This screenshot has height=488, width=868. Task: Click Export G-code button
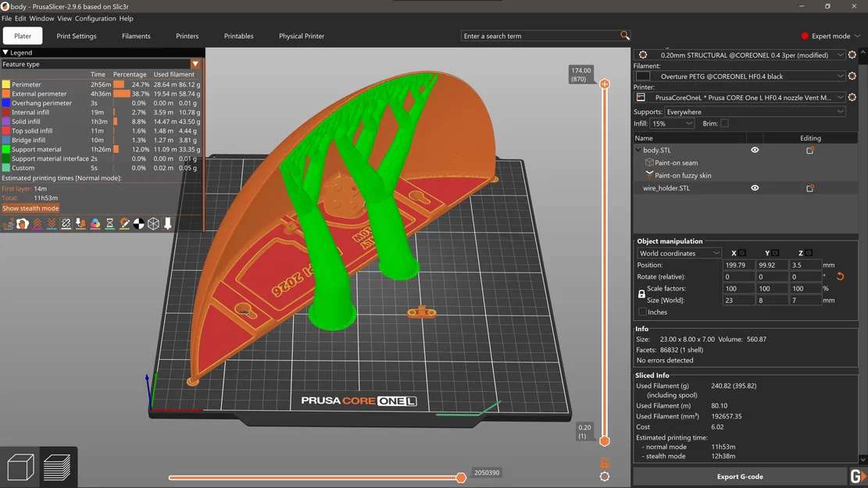click(740, 476)
